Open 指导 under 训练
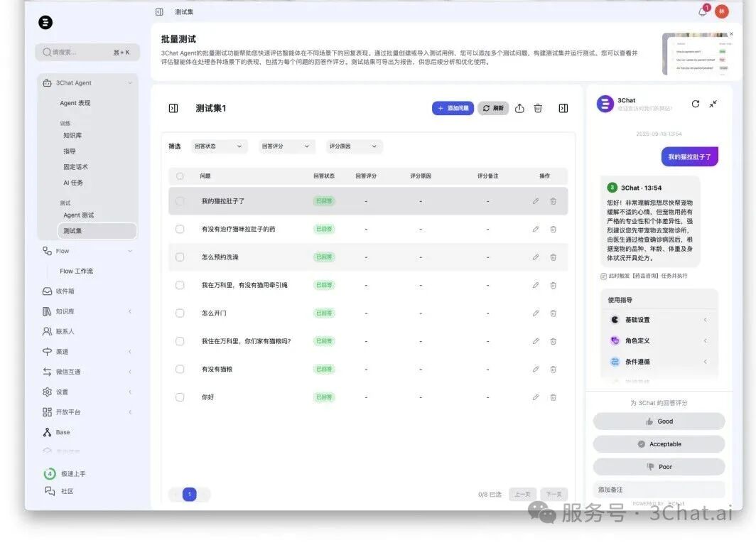Screen dimensions: 756x543 coord(70,151)
